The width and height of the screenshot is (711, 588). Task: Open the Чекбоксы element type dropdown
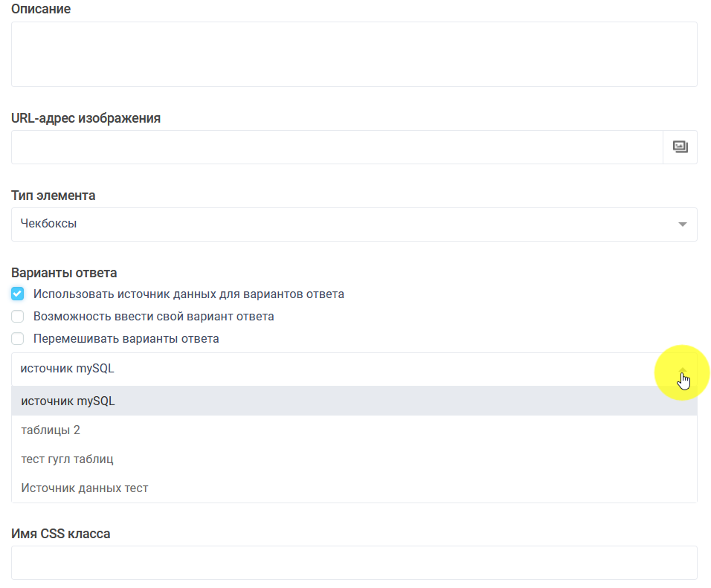coord(353,224)
